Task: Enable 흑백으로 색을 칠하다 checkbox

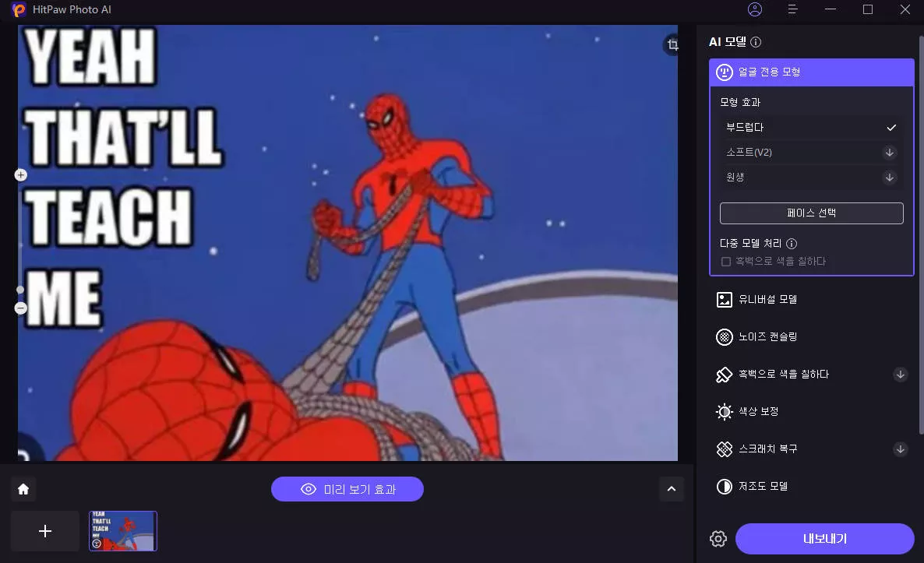Action: [x=726, y=262]
